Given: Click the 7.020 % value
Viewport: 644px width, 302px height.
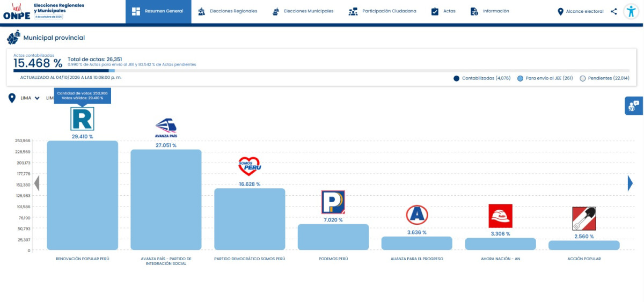Looking at the screenshot, I should point(333,220).
